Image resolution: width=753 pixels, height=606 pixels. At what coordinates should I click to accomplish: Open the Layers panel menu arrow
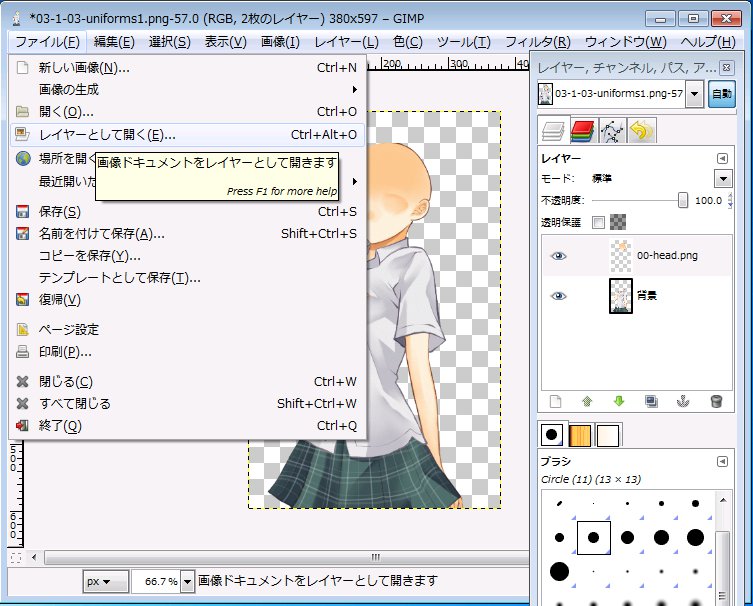coord(722,158)
